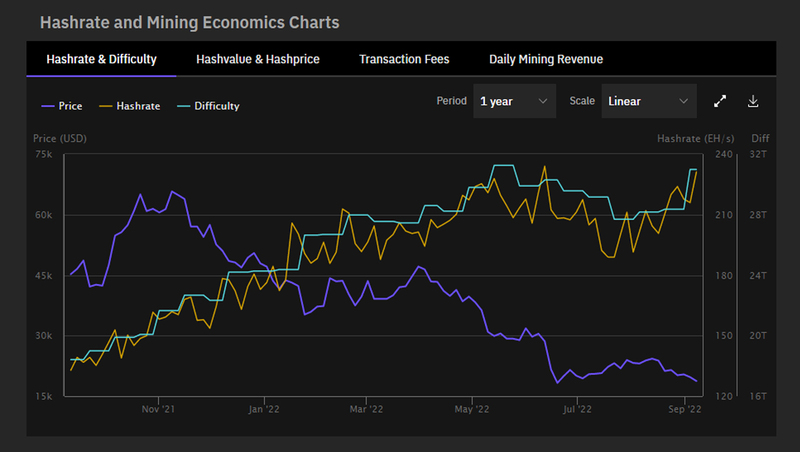This screenshot has width=800, height=452.
Task: Expand the chart to fullscreen
Action: pyautogui.click(x=720, y=101)
